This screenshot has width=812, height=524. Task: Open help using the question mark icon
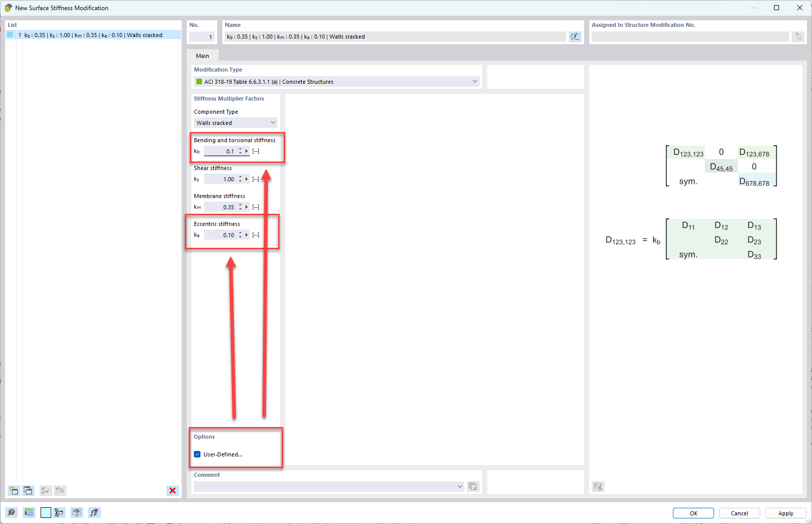click(11, 512)
